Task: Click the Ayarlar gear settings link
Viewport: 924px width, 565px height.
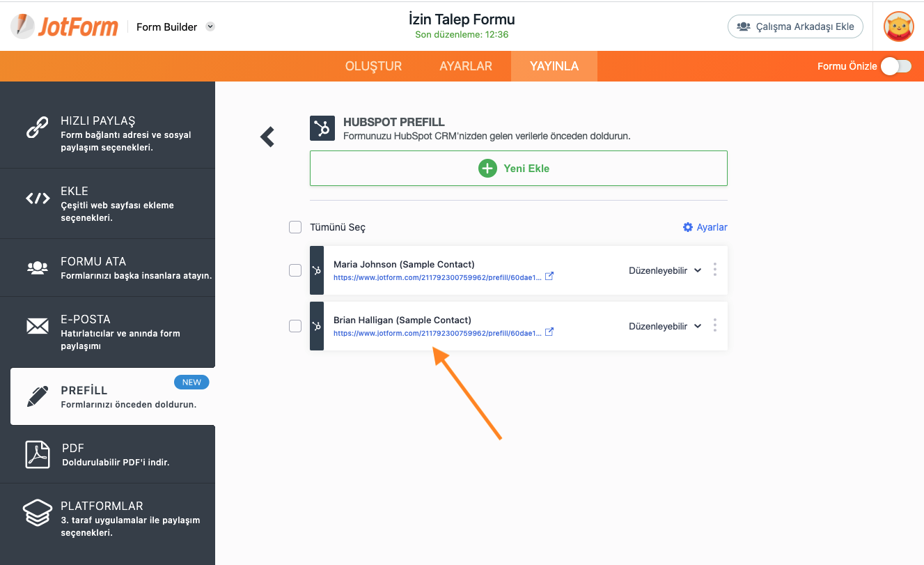Action: tap(705, 227)
